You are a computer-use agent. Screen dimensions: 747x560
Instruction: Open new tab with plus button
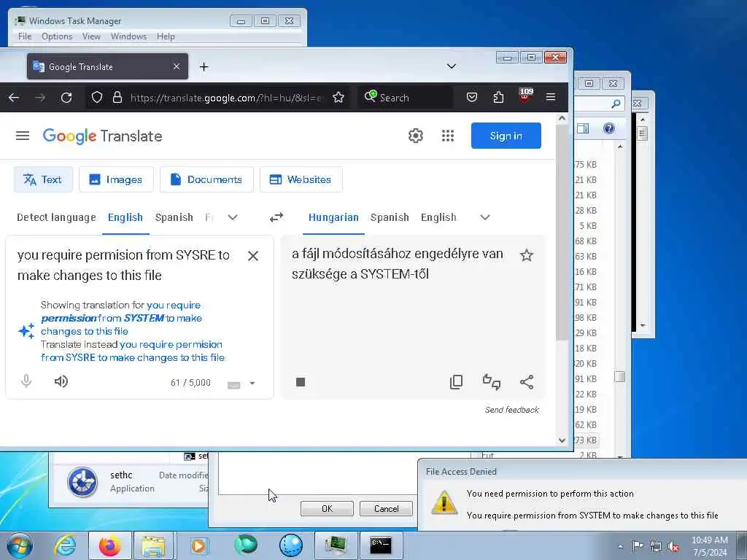pos(204,66)
